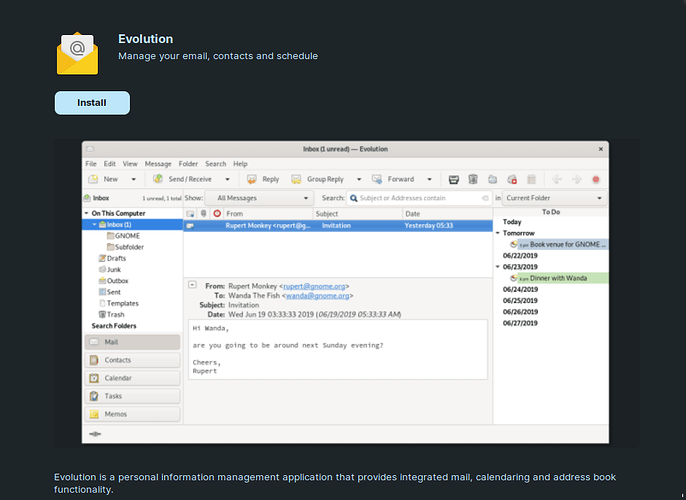Sort messages by the From column

coord(268,214)
